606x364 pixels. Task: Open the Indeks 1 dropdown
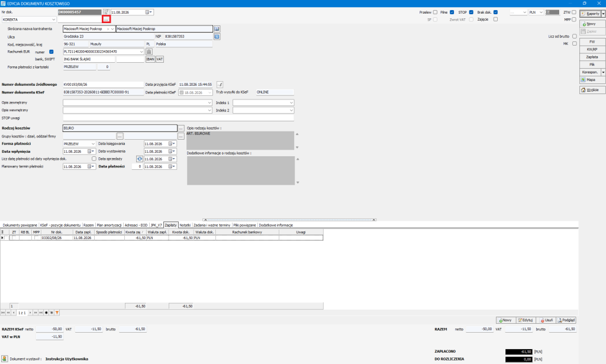tap(291, 103)
